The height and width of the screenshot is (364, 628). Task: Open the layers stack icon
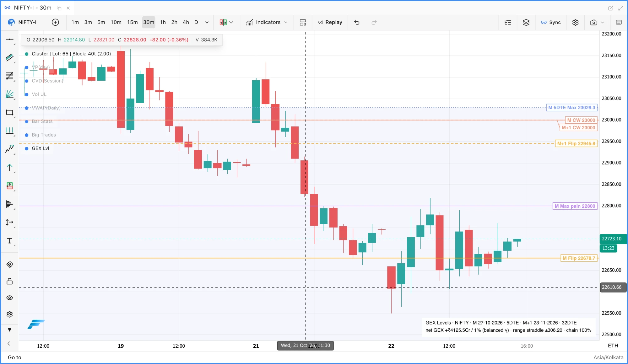point(526,22)
